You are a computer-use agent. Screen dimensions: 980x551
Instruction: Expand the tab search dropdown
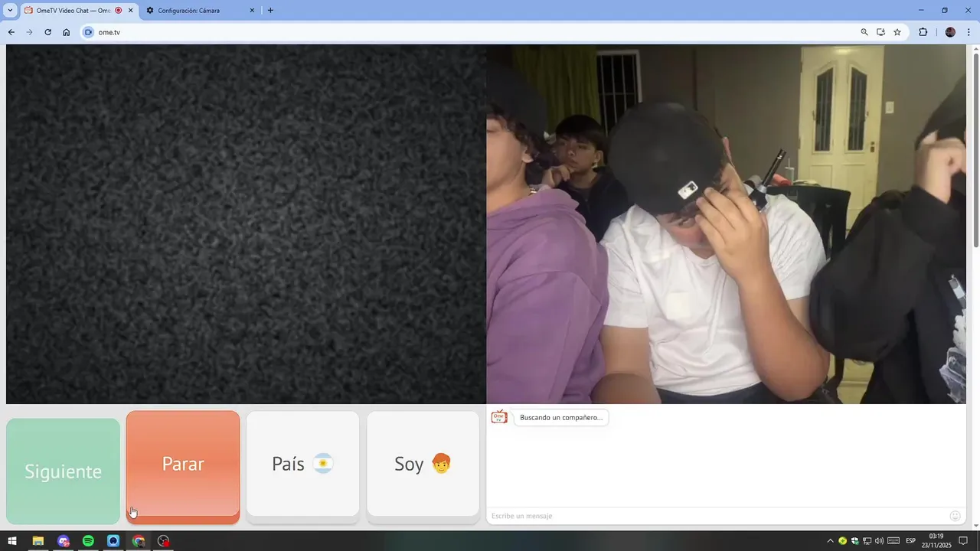[x=10, y=11]
